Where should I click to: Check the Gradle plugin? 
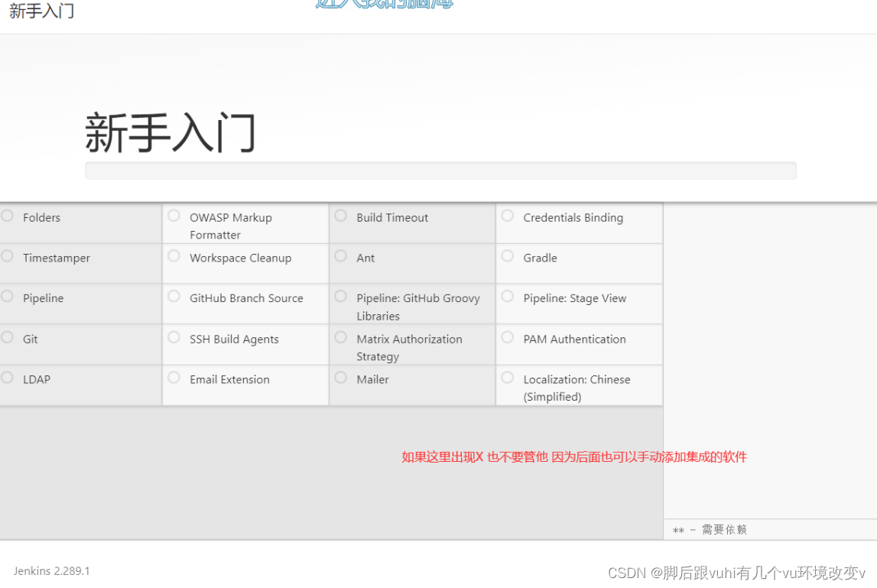tap(507, 257)
